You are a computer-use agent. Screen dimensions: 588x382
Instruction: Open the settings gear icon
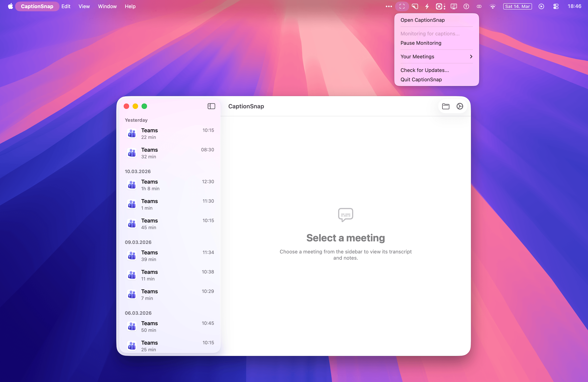(x=459, y=106)
